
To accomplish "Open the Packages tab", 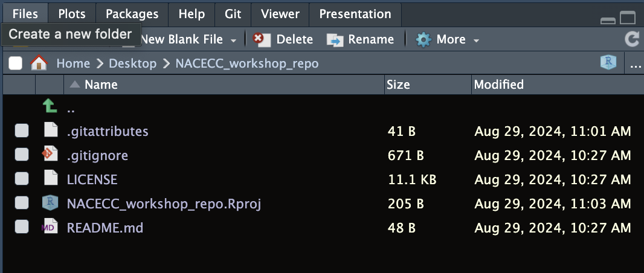I will [x=131, y=13].
